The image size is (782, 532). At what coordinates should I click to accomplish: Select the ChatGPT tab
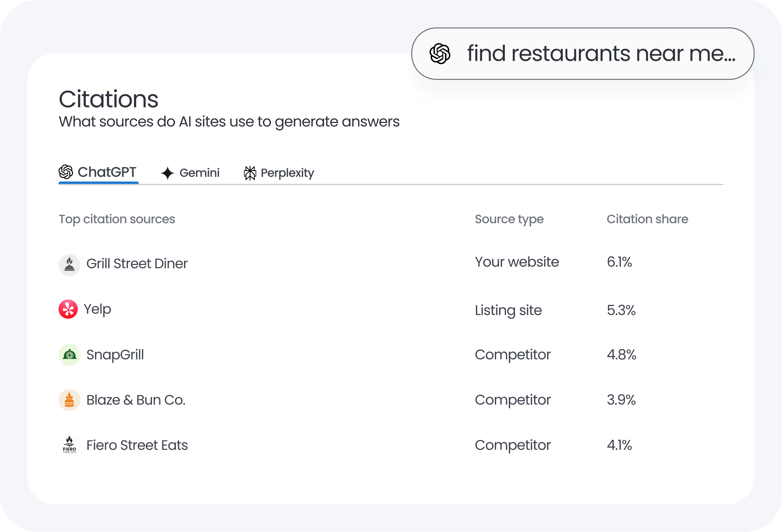click(x=98, y=172)
